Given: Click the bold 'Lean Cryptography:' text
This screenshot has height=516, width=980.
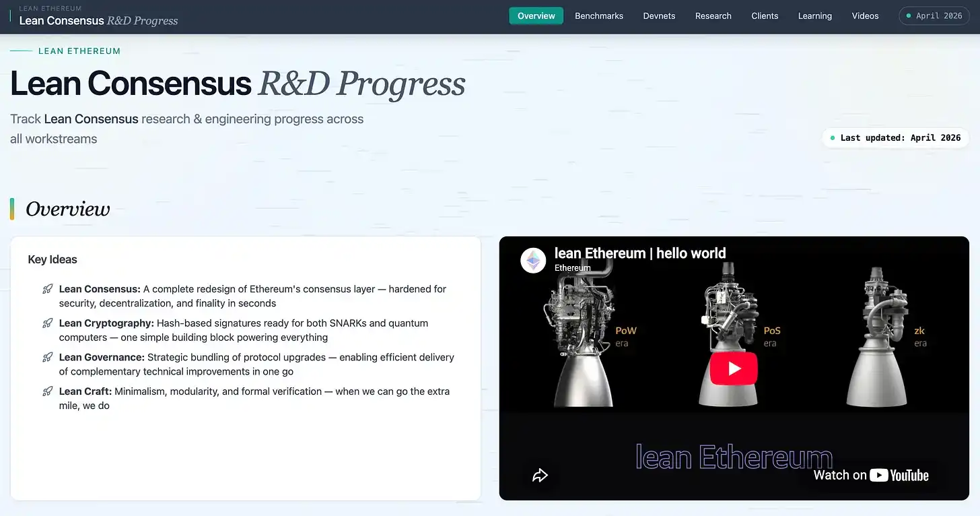Looking at the screenshot, I should point(106,323).
